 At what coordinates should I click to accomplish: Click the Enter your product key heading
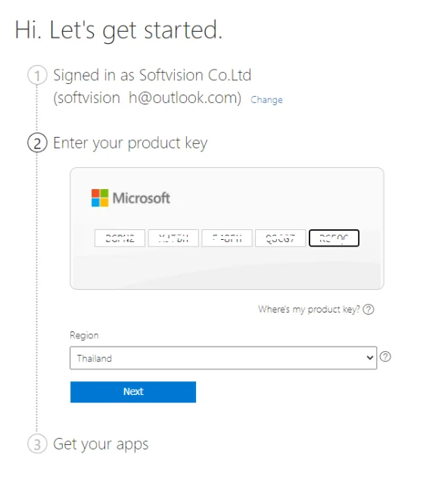coord(130,143)
